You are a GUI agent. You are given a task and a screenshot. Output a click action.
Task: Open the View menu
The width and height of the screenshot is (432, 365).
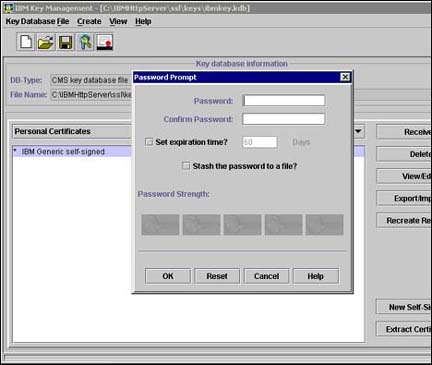point(118,21)
